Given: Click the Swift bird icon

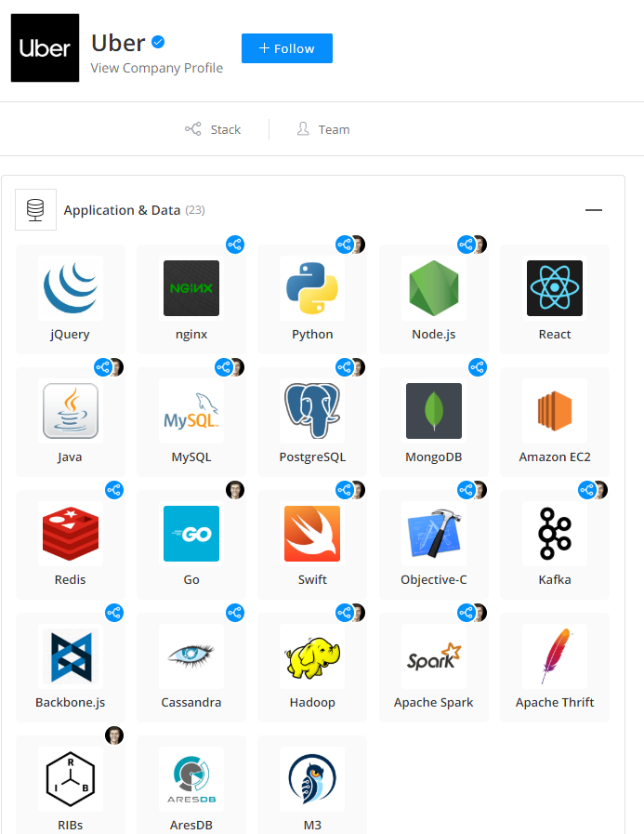Looking at the screenshot, I should pyautogui.click(x=312, y=534).
